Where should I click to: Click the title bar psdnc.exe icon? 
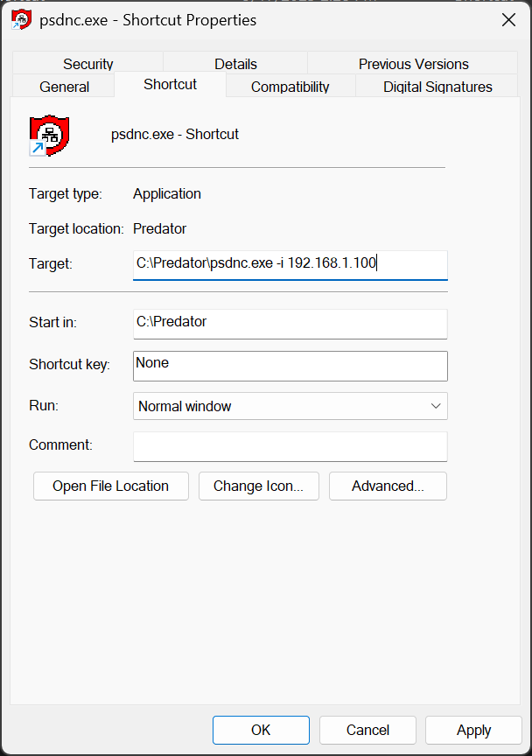click(22, 20)
